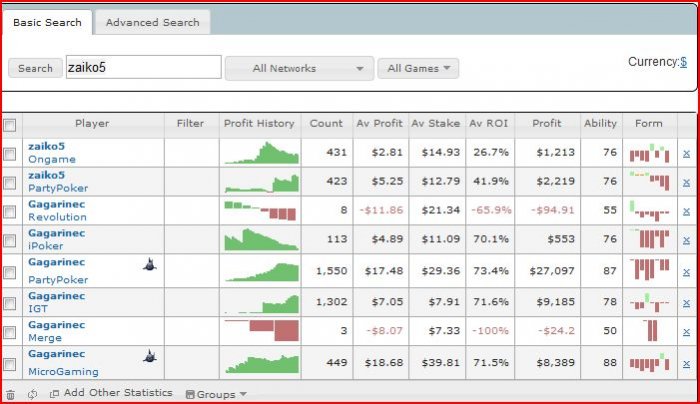Sort by Av ROI column header
The width and height of the screenshot is (700, 404).
[489, 124]
